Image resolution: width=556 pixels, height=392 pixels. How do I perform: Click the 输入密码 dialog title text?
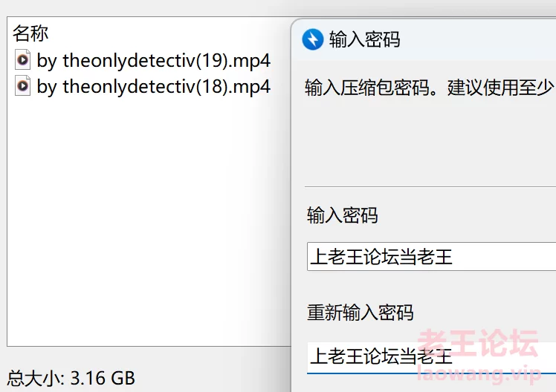coord(364,39)
